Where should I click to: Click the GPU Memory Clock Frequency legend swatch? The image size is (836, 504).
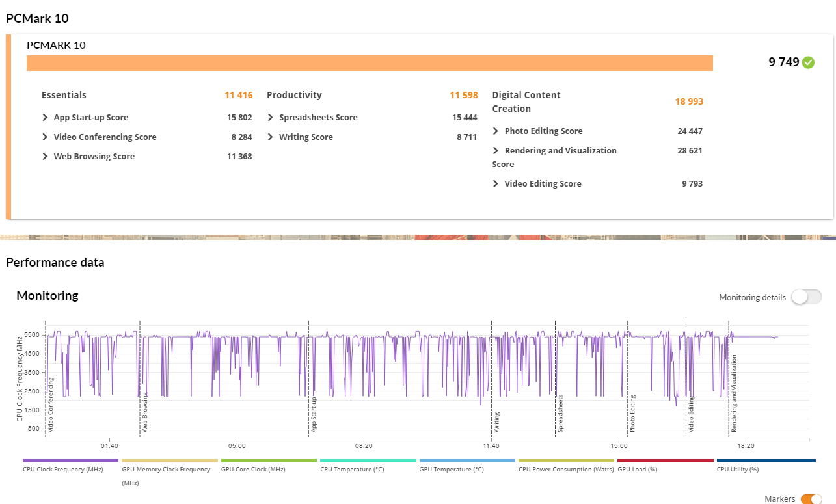coord(170,460)
